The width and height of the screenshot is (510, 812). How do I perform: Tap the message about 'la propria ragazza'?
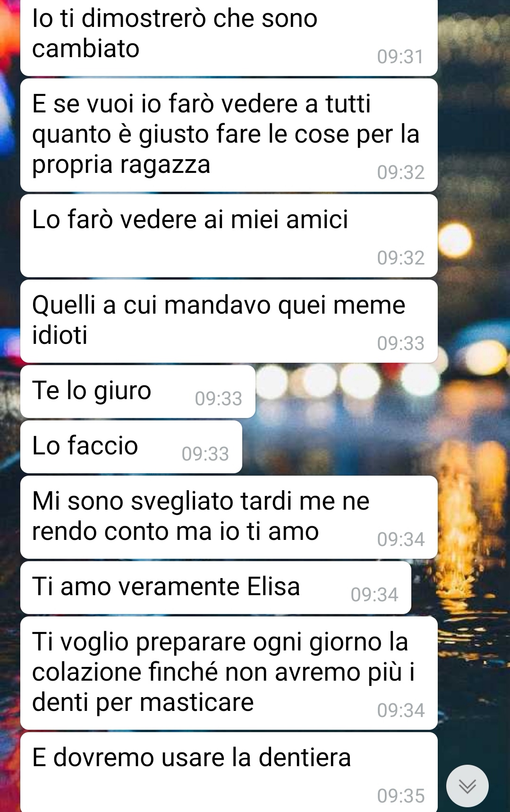click(x=229, y=135)
